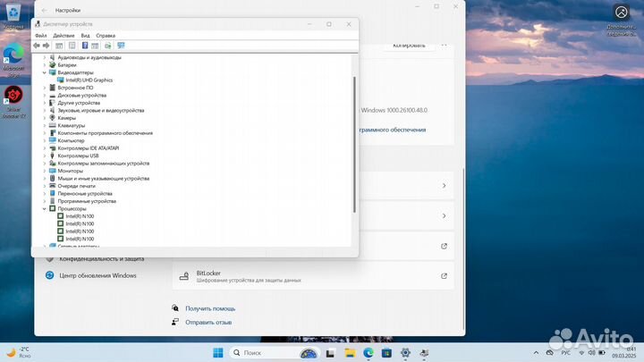This screenshot has height=362, width=644.
Task: Collapse the Процессоры category
Action: [45, 209]
